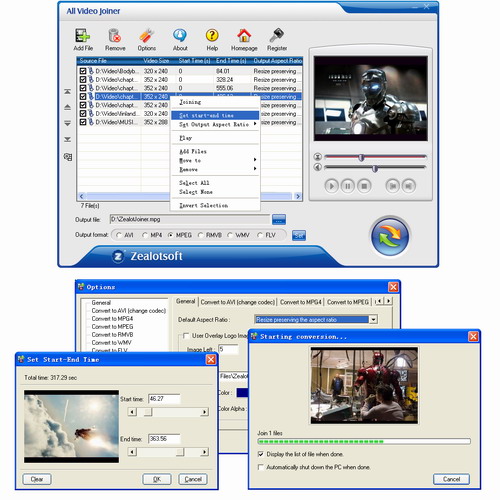The height and width of the screenshot is (500, 500).
Task: Expand the Remove submenu in context menu
Action: (x=215, y=169)
